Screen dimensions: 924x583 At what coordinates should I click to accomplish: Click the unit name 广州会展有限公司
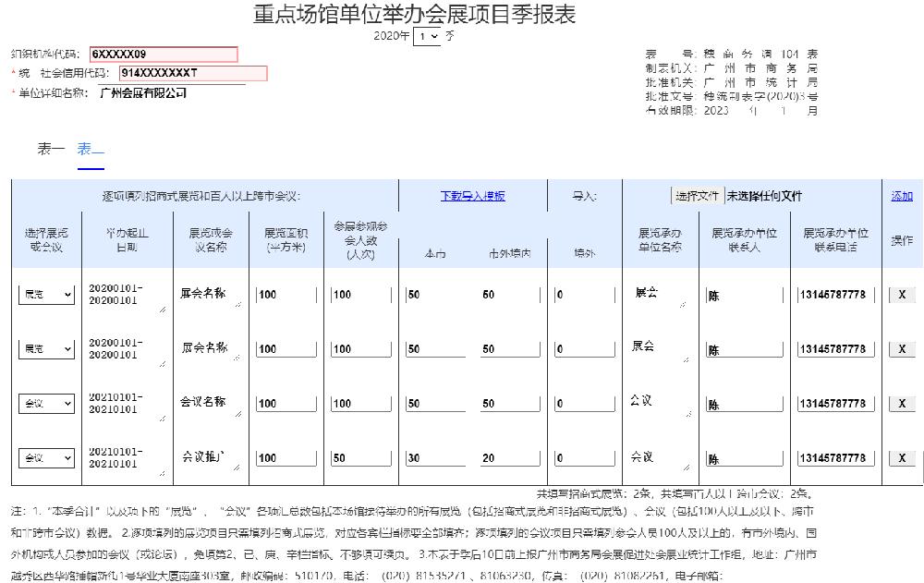tap(143, 93)
